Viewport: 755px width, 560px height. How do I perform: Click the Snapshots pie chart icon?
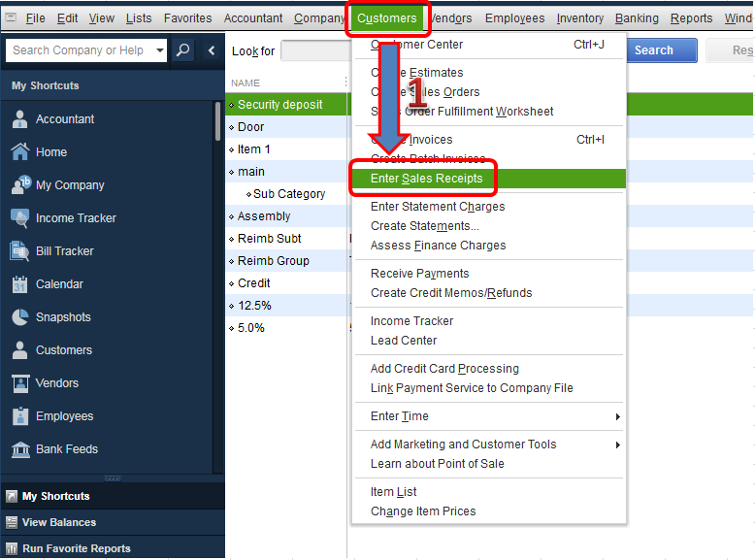click(x=19, y=316)
